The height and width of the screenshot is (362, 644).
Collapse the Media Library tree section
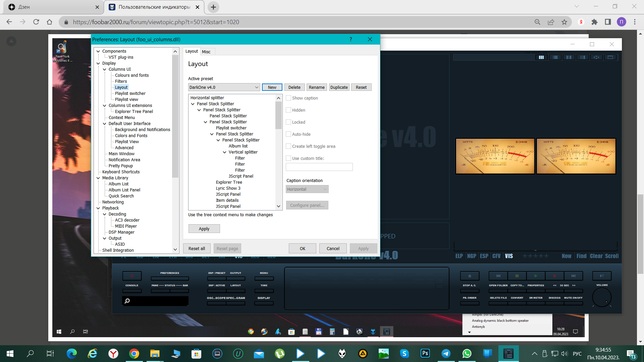98,178
